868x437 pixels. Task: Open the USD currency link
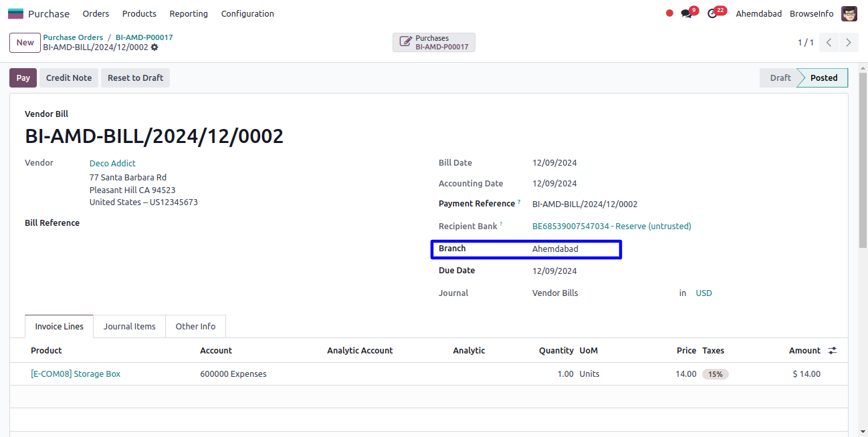[703, 293]
